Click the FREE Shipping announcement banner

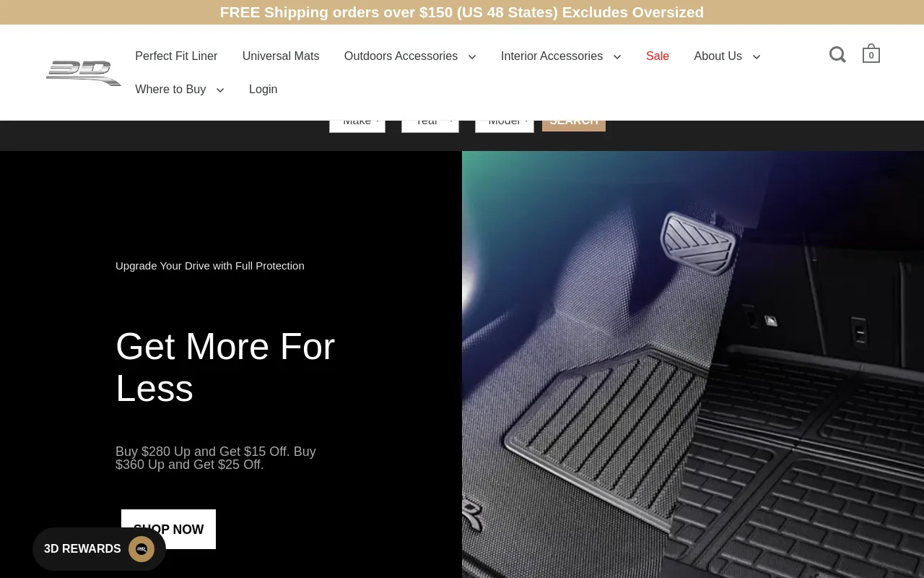462,12
